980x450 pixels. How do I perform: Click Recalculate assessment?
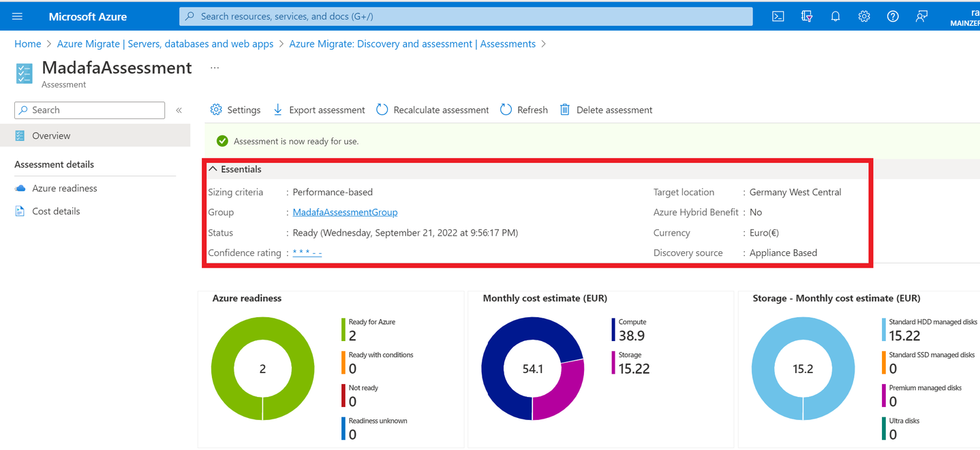click(433, 110)
